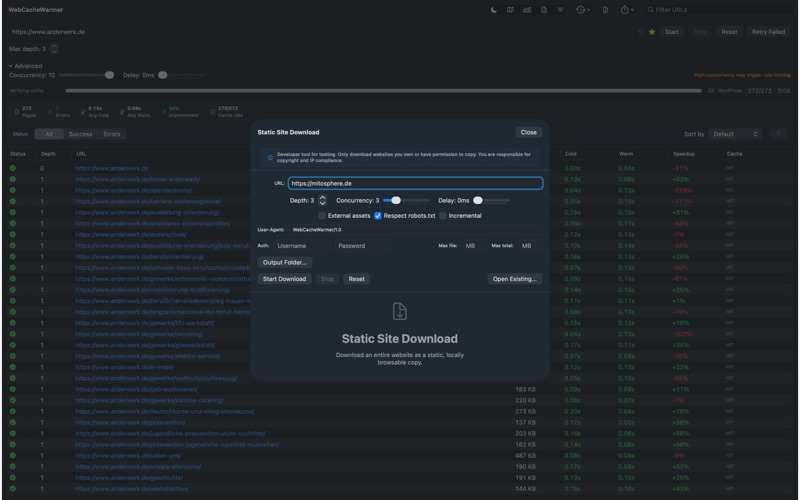Click Reset in the download dialog
800x500 pixels.
[357, 279]
